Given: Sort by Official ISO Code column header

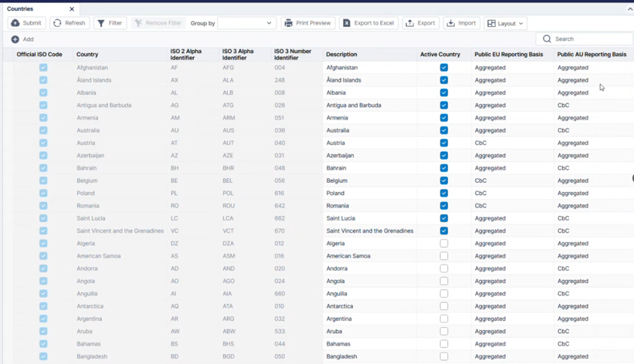Looking at the screenshot, I should (x=39, y=54).
